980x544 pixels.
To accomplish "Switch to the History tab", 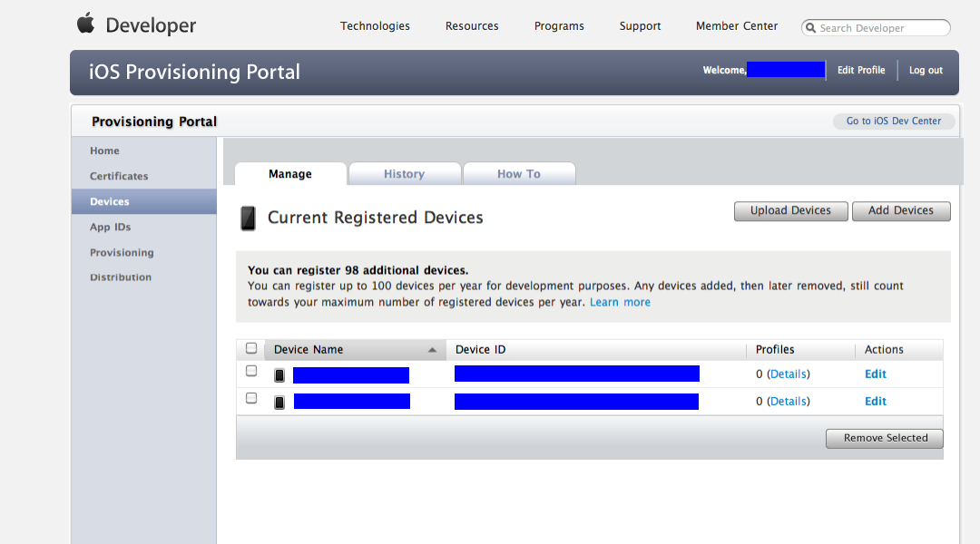I will click(x=404, y=174).
